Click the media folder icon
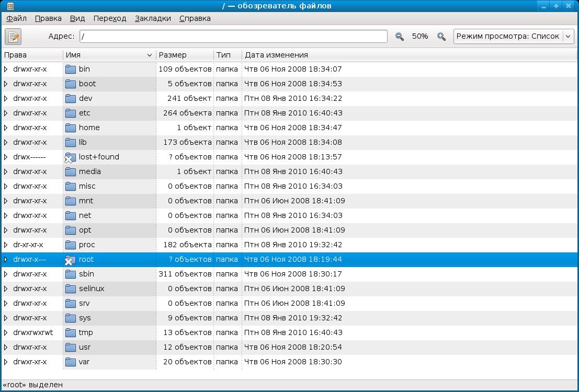 click(x=71, y=171)
